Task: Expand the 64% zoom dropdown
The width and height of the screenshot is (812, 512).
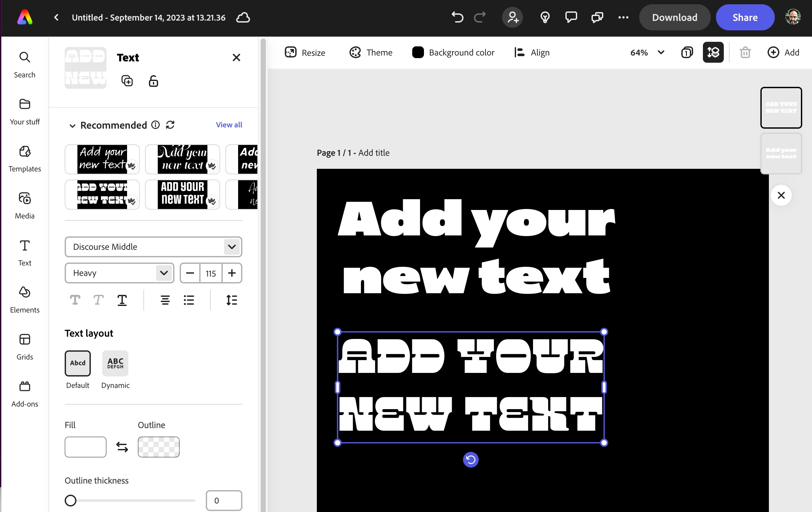Action: tap(660, 53)
